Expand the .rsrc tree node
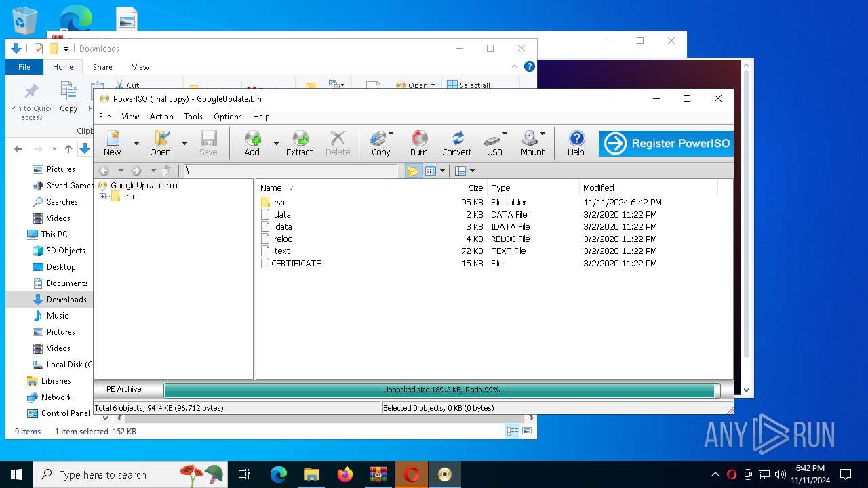 (x=103, y=197)
